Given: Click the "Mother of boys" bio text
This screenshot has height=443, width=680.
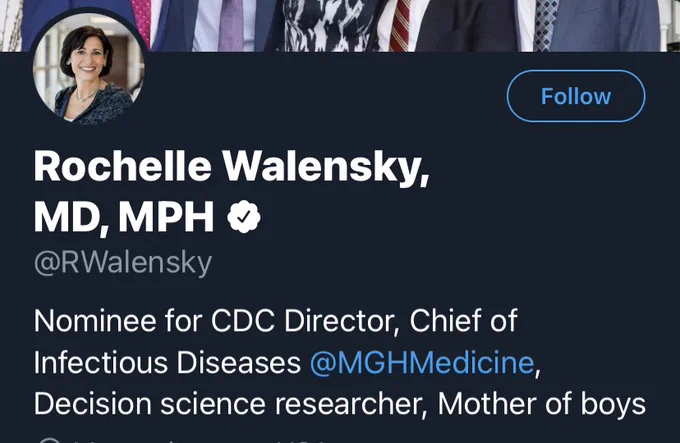Looking at the screenshot, I should tap(542, 404).
